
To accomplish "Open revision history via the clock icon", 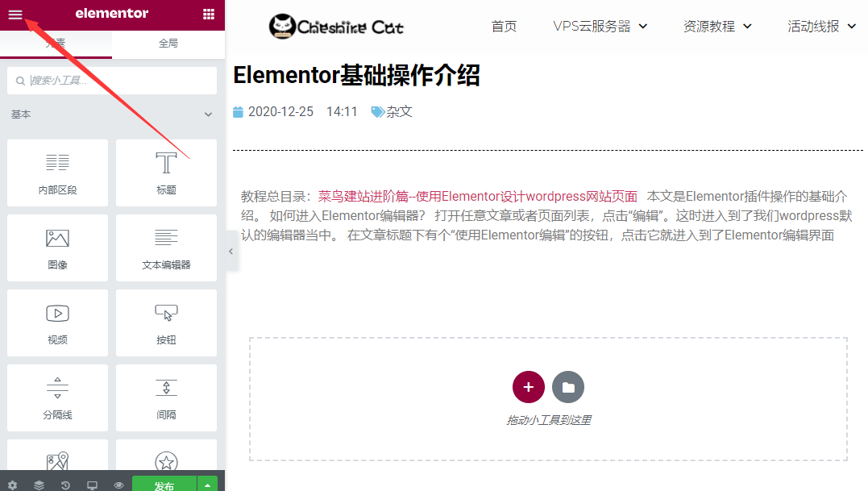I will tap(65, 485).
